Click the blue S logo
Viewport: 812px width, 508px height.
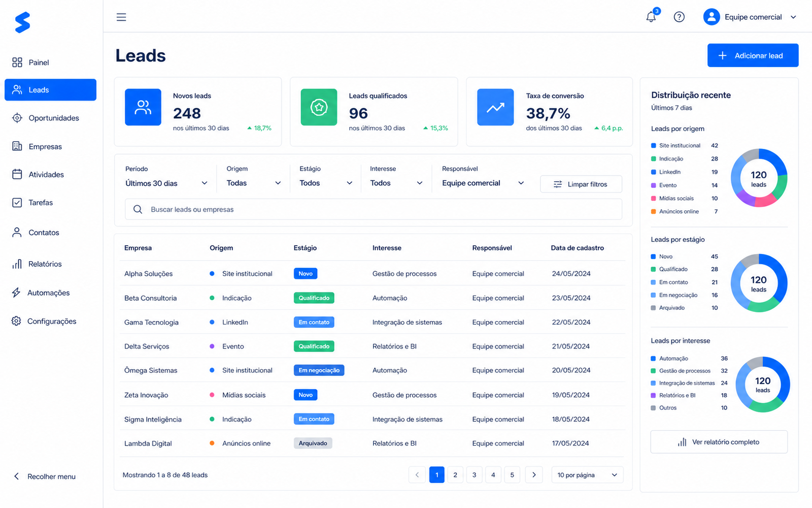[22, 22]
